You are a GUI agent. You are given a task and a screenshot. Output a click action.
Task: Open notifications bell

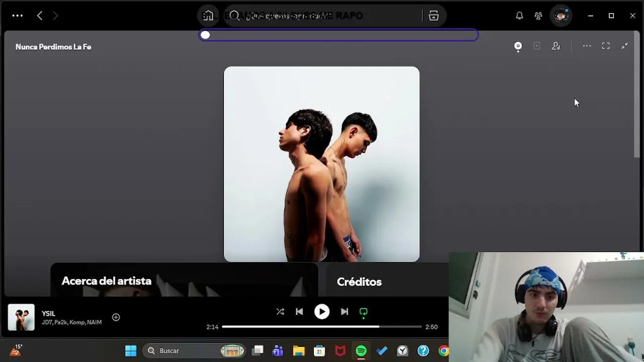(x=519, y=16)
